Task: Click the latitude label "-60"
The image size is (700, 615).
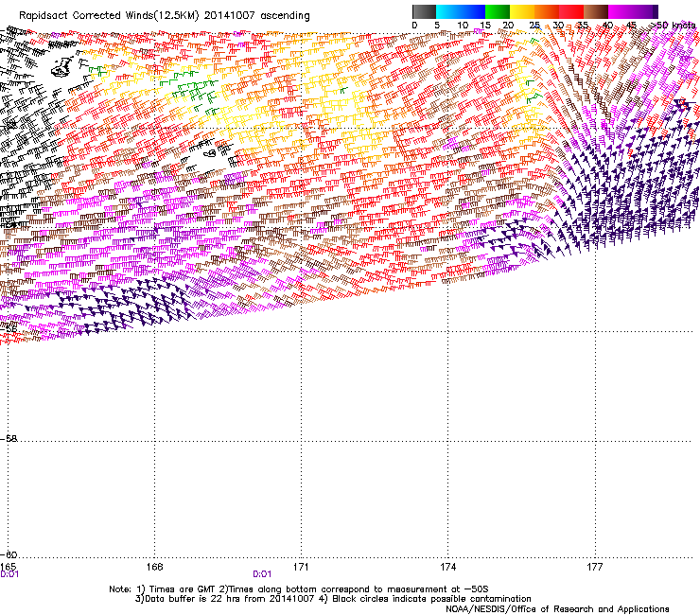Action: click(x=9, y=554)
